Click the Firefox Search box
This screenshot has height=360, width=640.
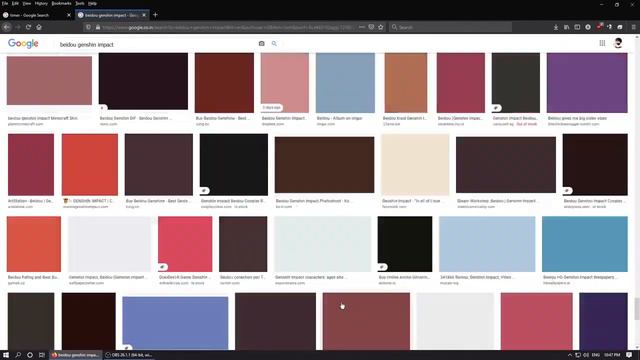point(451,27)
